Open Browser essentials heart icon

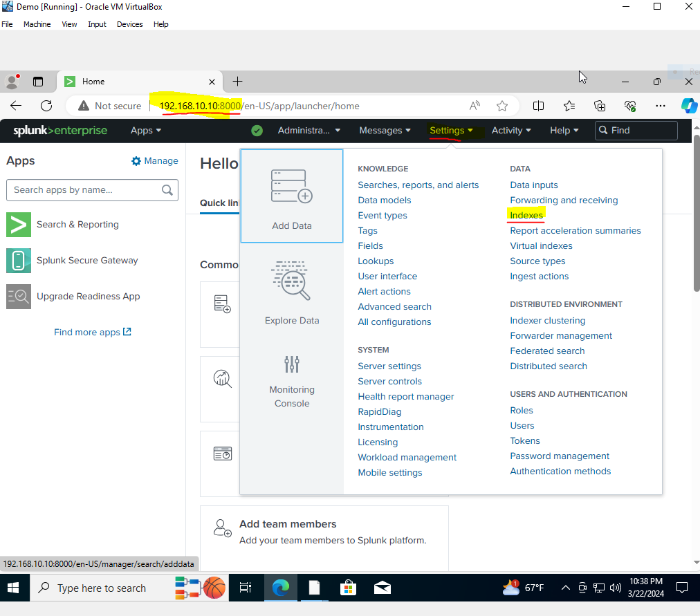pyautogui.click(x=630, y=106)
